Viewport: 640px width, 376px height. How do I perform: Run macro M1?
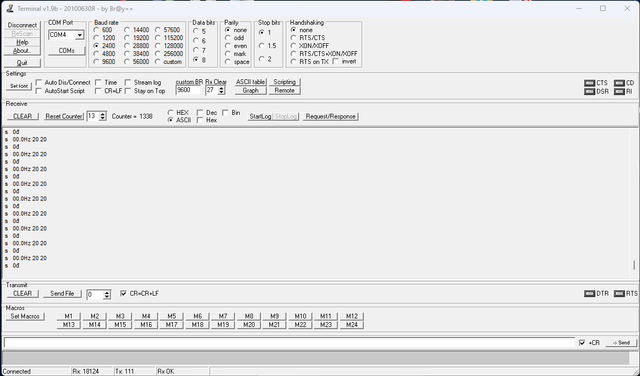click(69, 316)
